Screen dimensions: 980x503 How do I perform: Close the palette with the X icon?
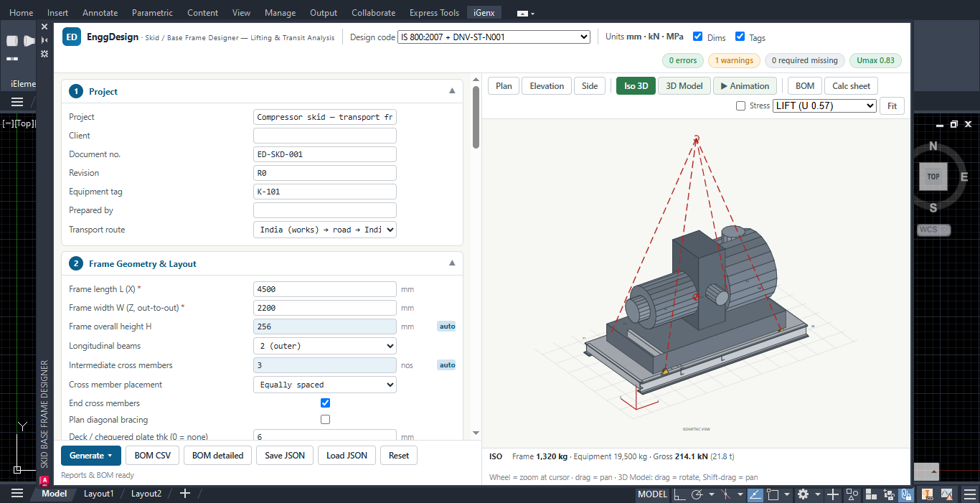[44, 27]
